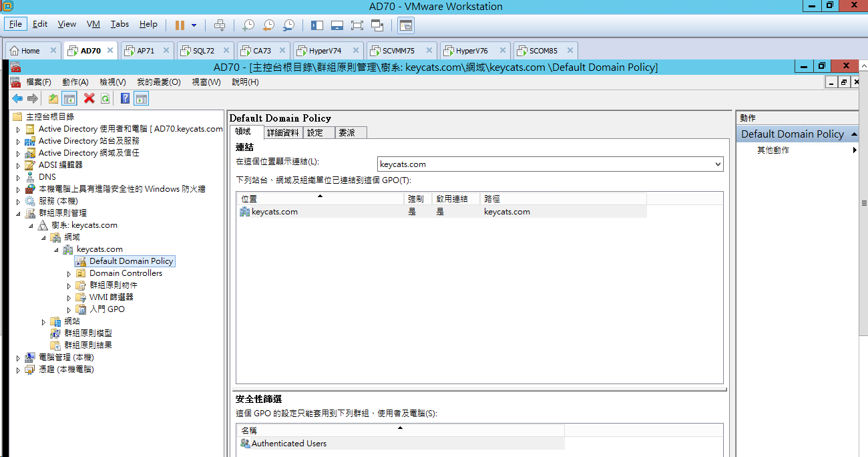This screenshot has height=457, width=868.
Task: Switch to the 委派 tab
Action: click(x=351, y=132)
